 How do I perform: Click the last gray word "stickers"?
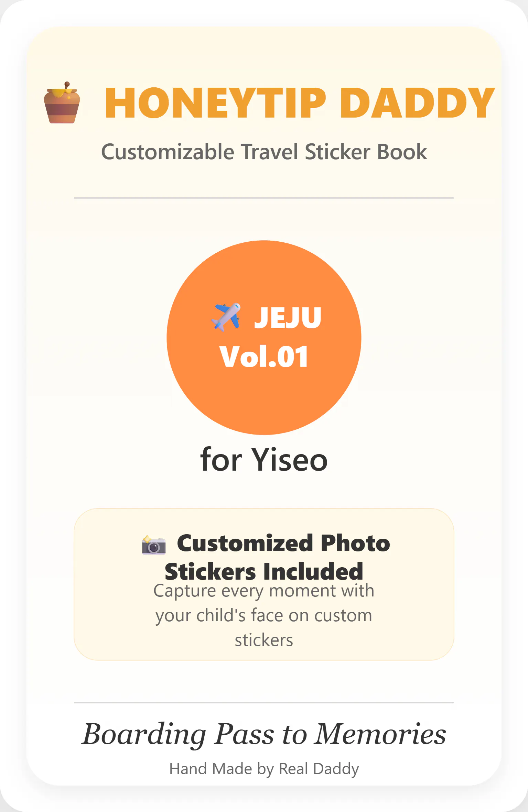click(264, 640)
